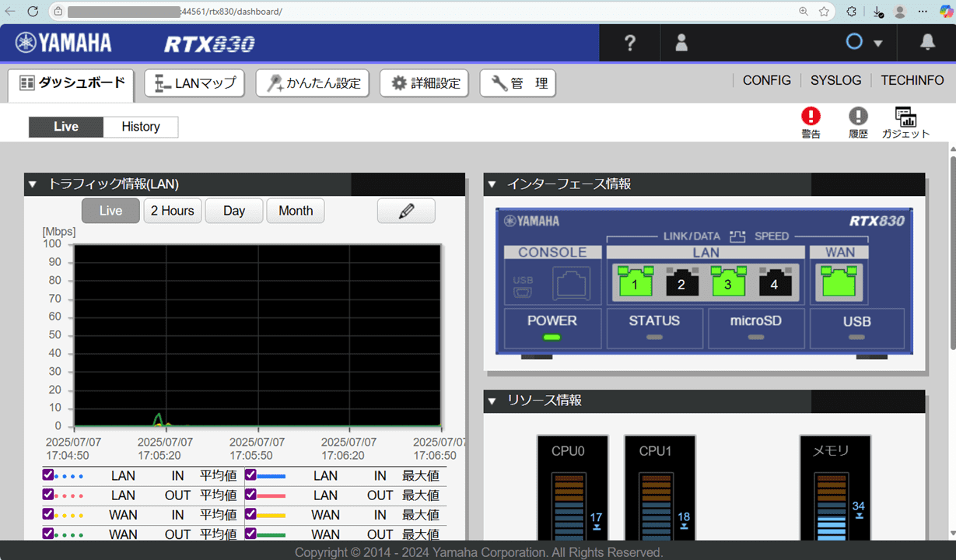Open the ダッシュボード tab
This screenshot has width=956, height=560.
coord(72,83)
